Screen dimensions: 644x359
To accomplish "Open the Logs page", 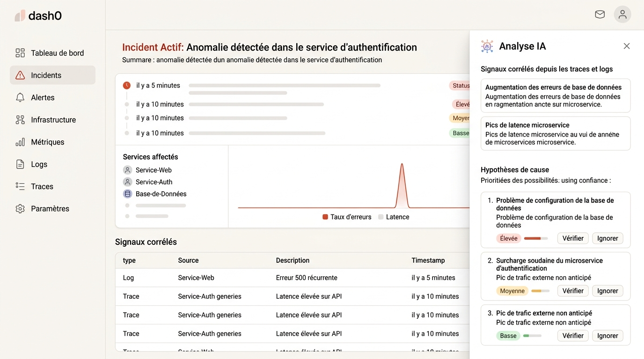I will [52, 164].
